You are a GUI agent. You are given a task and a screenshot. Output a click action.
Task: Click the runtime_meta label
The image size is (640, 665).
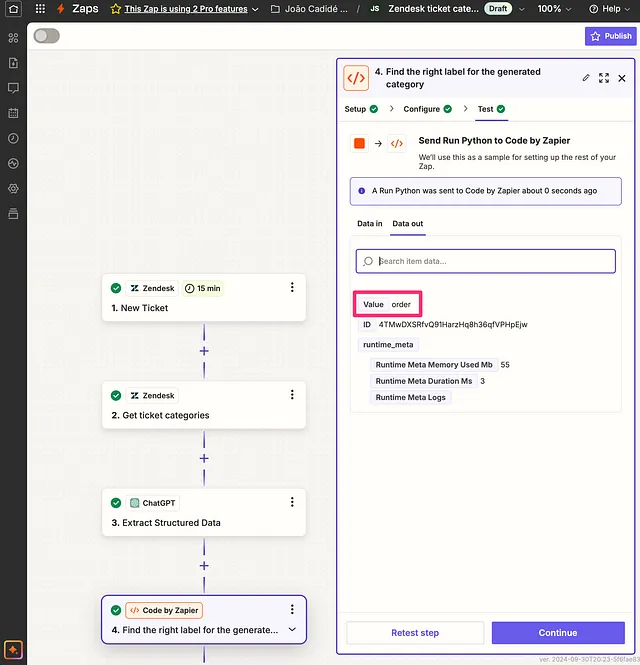point(388,344)
